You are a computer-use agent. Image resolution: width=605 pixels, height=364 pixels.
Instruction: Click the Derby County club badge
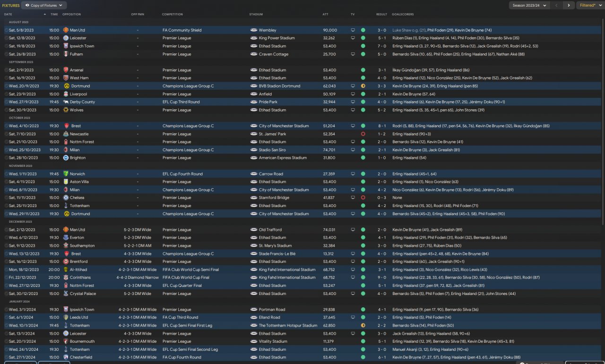[66, 102]
